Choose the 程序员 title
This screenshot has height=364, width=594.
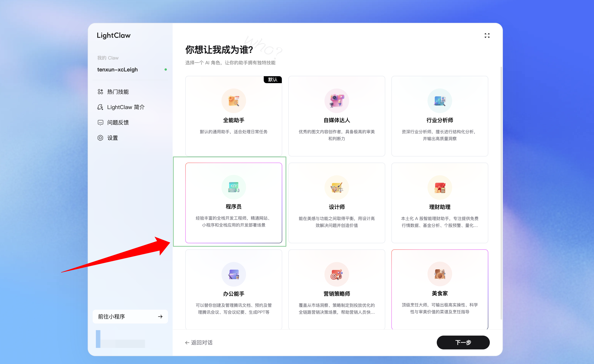pyautogui.click(x=234, y=207)
